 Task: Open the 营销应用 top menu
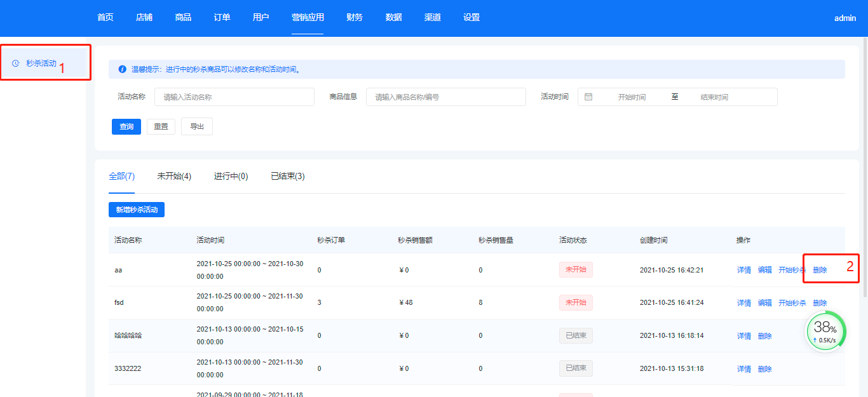coord(308,18)
